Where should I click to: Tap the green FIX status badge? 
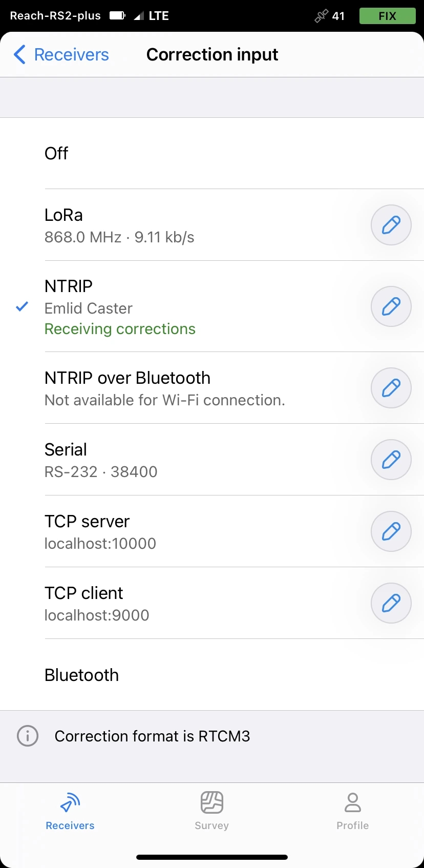(387, 16)
